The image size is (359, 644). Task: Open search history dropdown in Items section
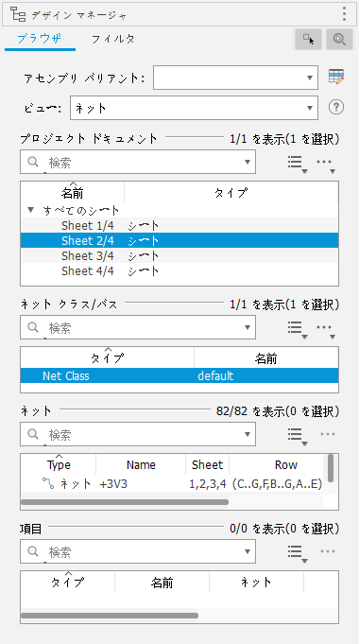(x=247, y=551)
